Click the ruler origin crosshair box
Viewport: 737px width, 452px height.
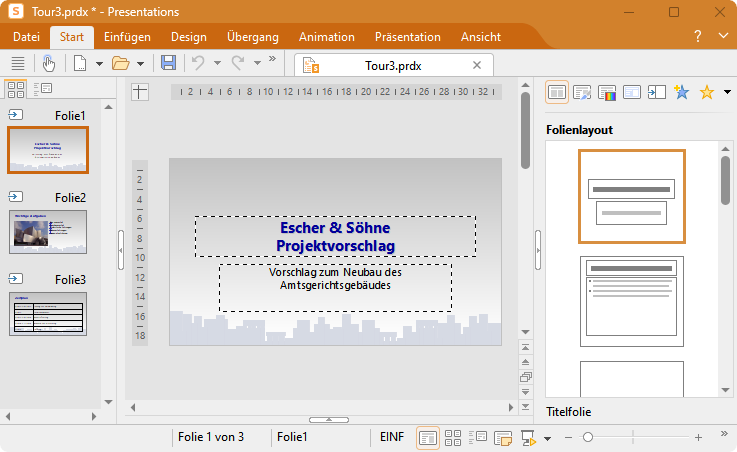(x=140, y=92)
